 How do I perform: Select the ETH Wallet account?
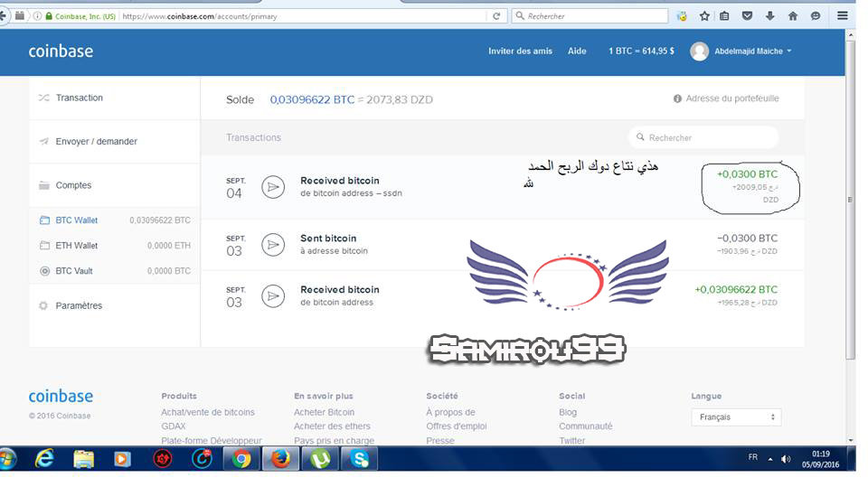pos(114,246)
